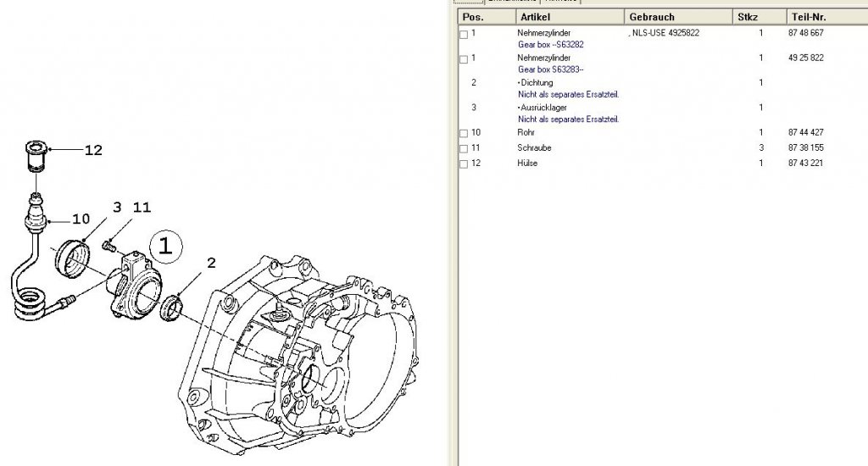The image size is (868, 466).
Task: Select part number 49 25 822
Action: coord(806,58)
